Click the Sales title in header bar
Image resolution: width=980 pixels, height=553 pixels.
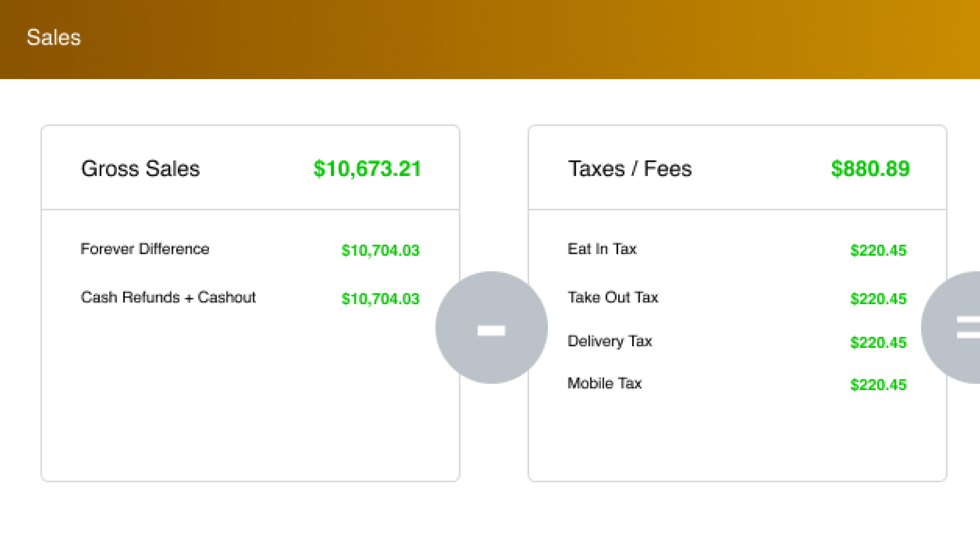coord(53,37)
